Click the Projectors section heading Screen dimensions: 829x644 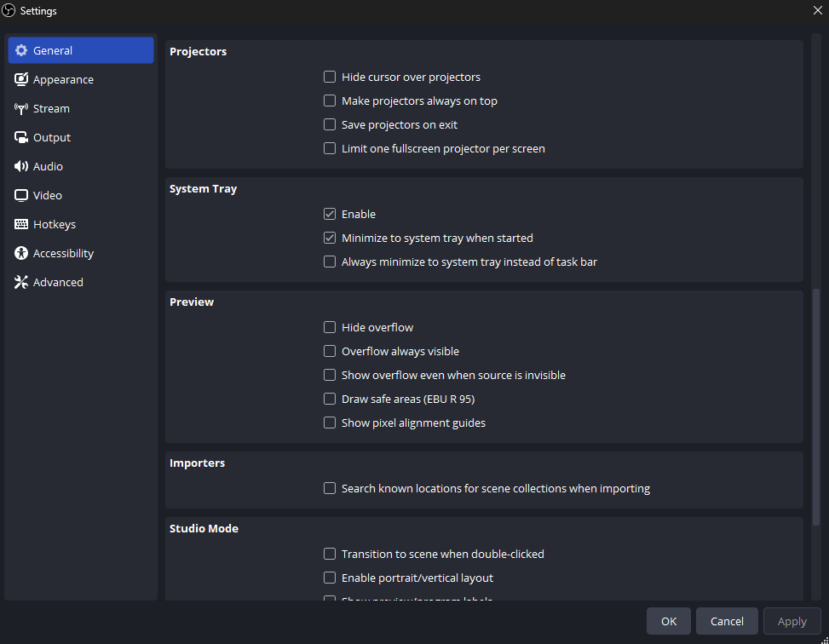tap(198, 51)
